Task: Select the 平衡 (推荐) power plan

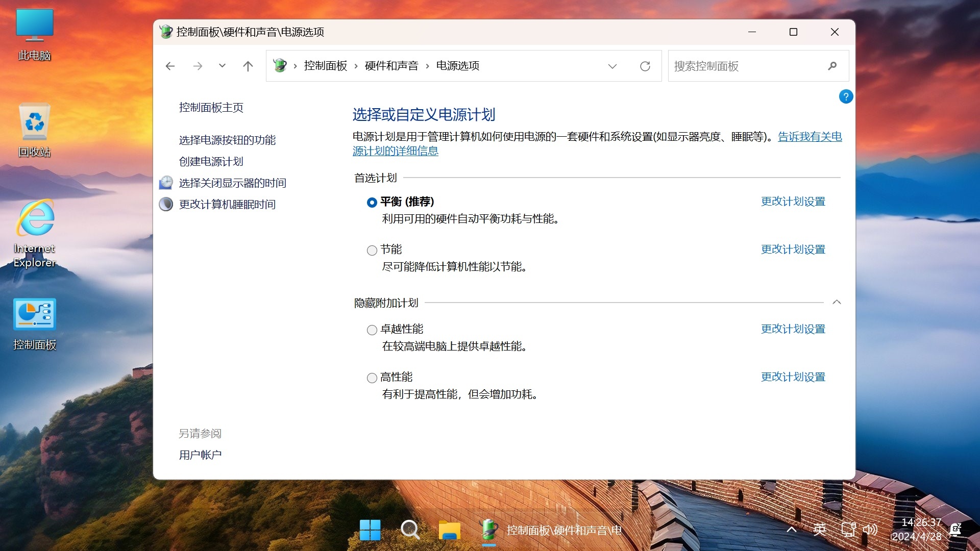Action: [x=372, y=202]
